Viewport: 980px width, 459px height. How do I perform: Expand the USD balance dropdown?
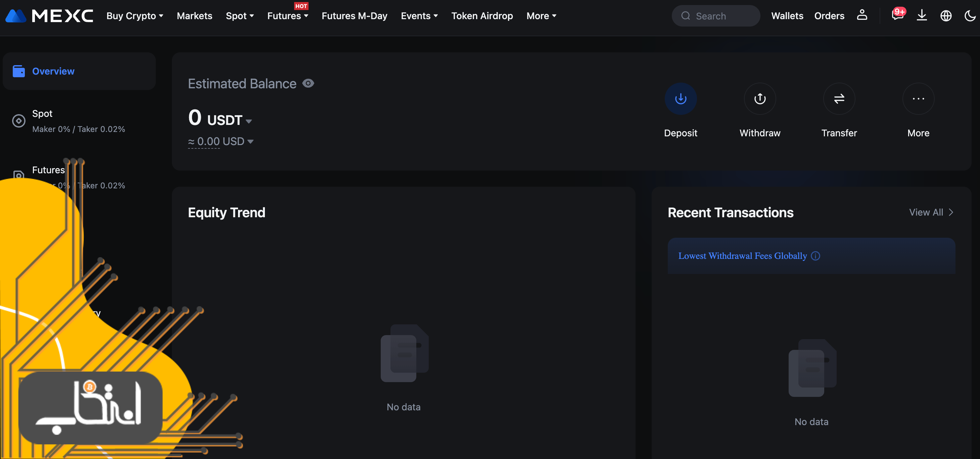coord(250,141)
